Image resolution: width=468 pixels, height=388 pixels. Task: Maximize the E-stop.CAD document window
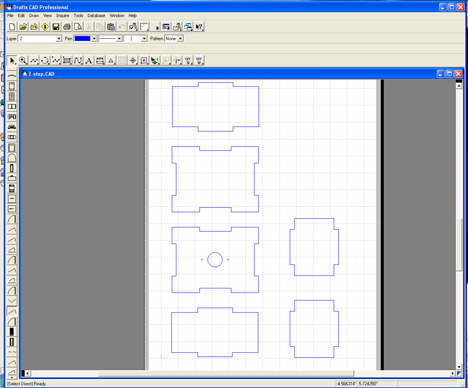tap(449, 74)
